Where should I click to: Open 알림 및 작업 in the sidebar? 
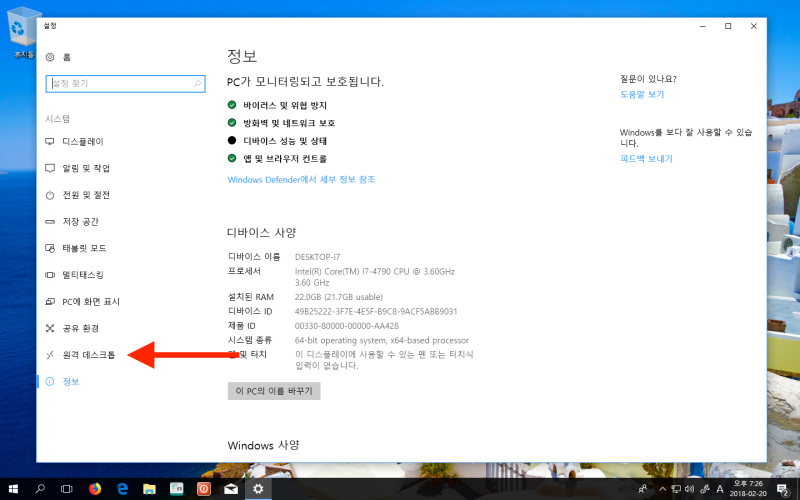click(x=78, y=168)
